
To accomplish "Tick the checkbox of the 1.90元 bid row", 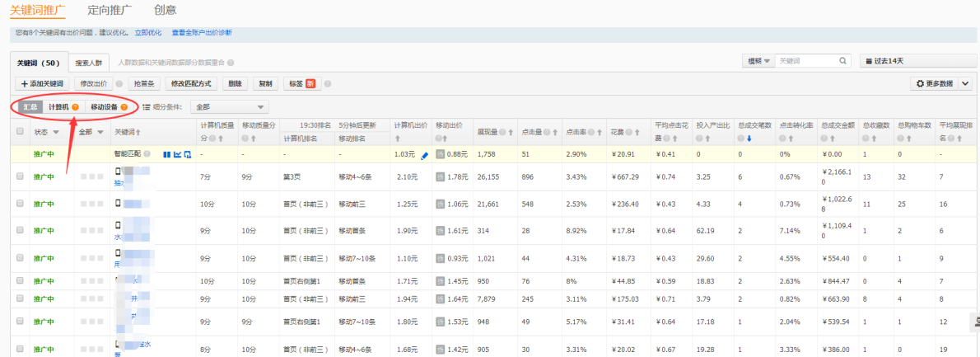I will (20, 231).
